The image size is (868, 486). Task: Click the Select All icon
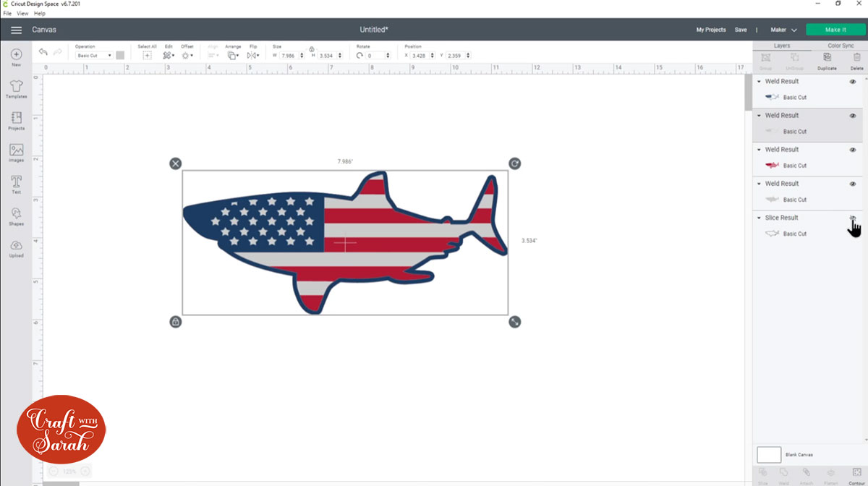(x=147, y=55)
